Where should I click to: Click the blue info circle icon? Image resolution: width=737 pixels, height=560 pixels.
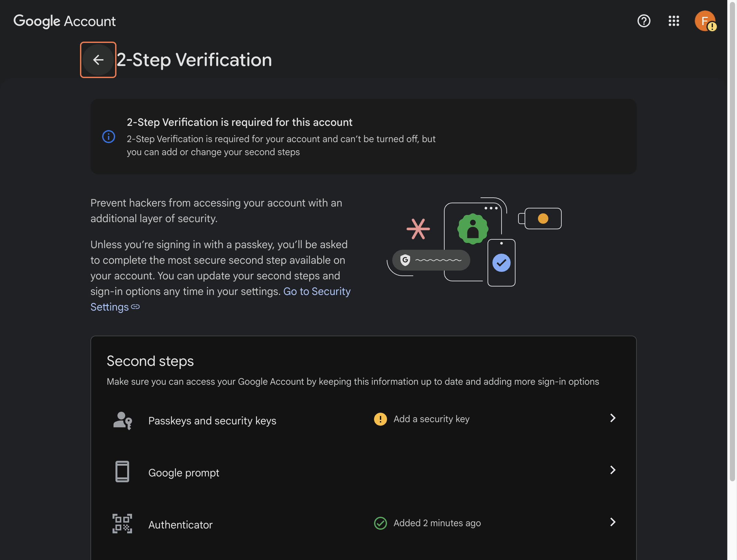click(x=108, y=137)
